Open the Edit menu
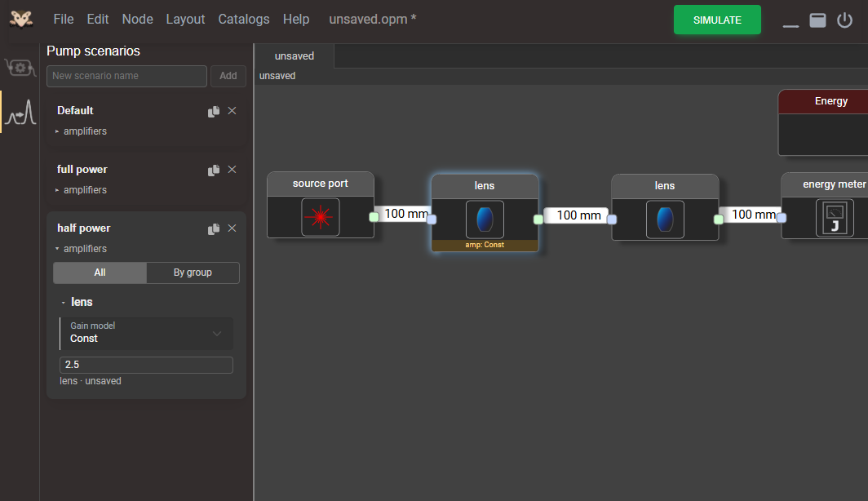Image resolution: width=868 pixels, height=501 pixels. pos(97,20)
